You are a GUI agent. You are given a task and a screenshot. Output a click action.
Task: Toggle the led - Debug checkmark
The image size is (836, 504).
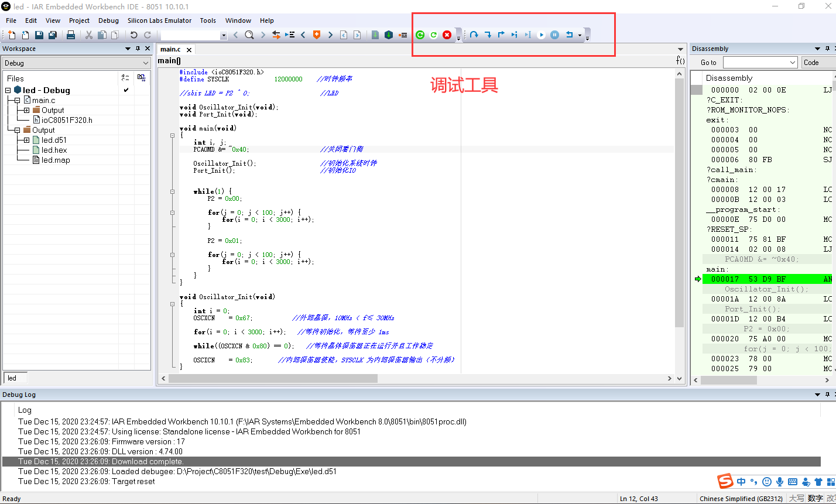tap(126, 90)
